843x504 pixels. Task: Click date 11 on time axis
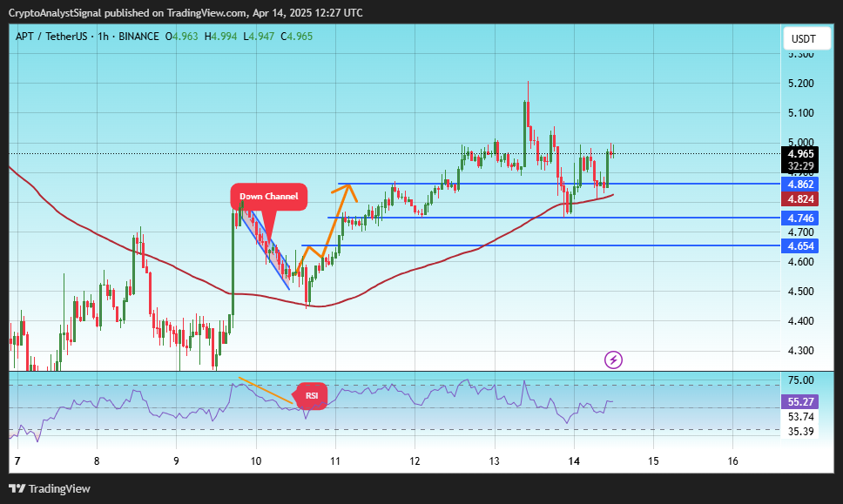coord(335,460)
